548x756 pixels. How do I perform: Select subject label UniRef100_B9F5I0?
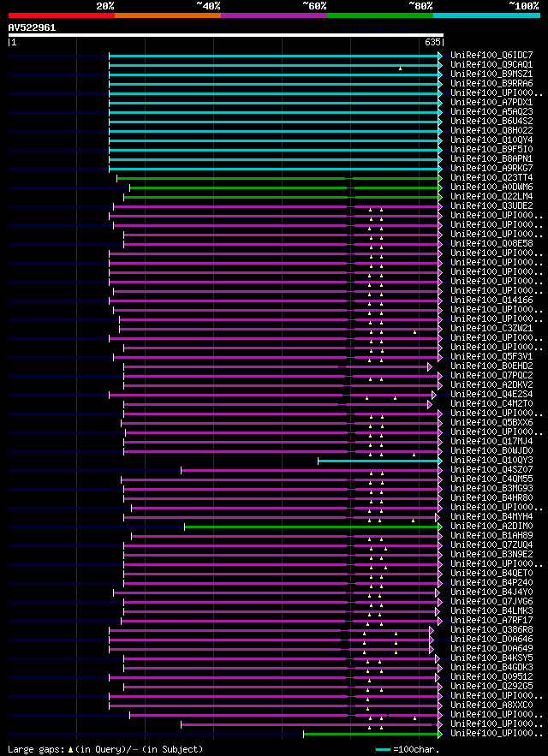click(491, 150)
